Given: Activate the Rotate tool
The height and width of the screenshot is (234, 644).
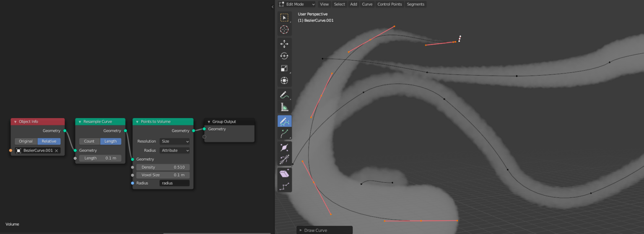Looking at the screenshot, I should pos(284,56).
